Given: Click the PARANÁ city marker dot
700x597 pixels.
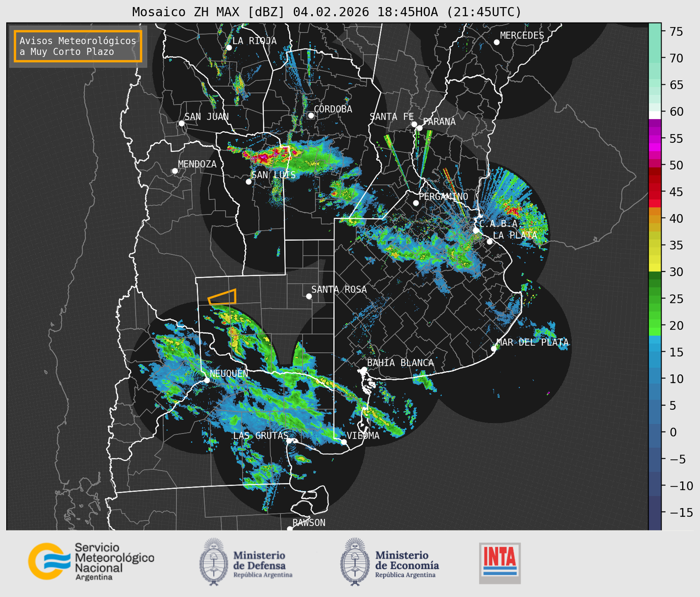Looking at the screenshot, I should [420, 128].
